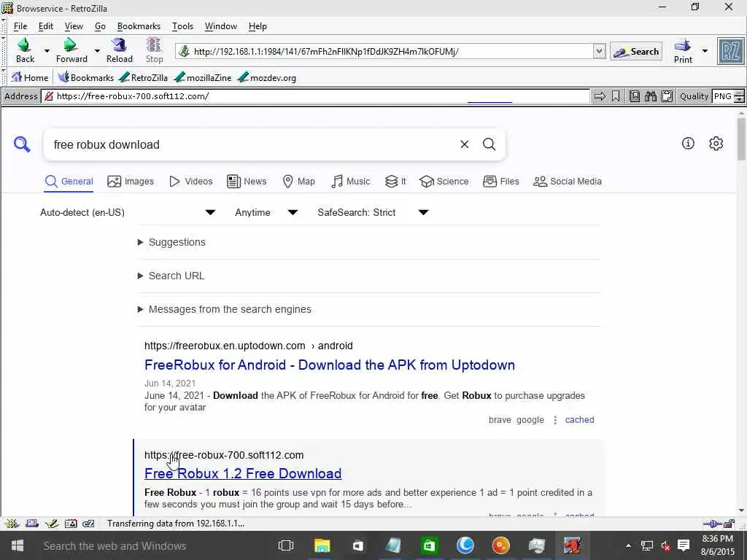Open the Bookmarks menu
This screenshot has width=747, height=560.
pyautogui.click(x=139, y=26)
